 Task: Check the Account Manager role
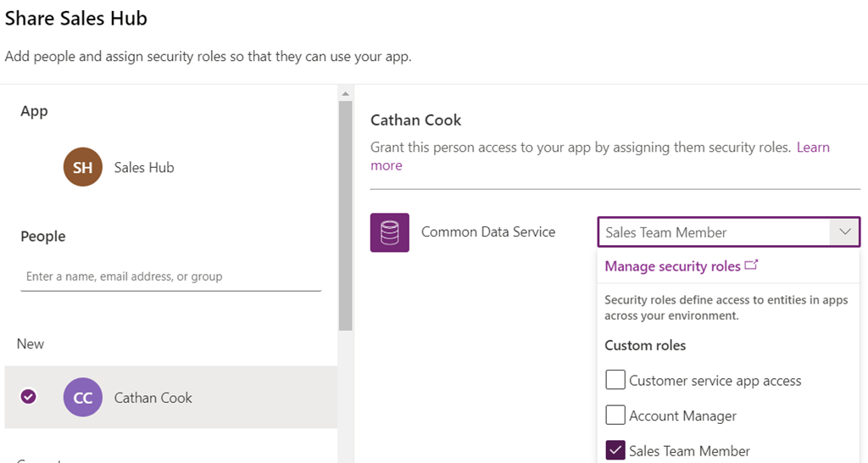click(615, 416)
